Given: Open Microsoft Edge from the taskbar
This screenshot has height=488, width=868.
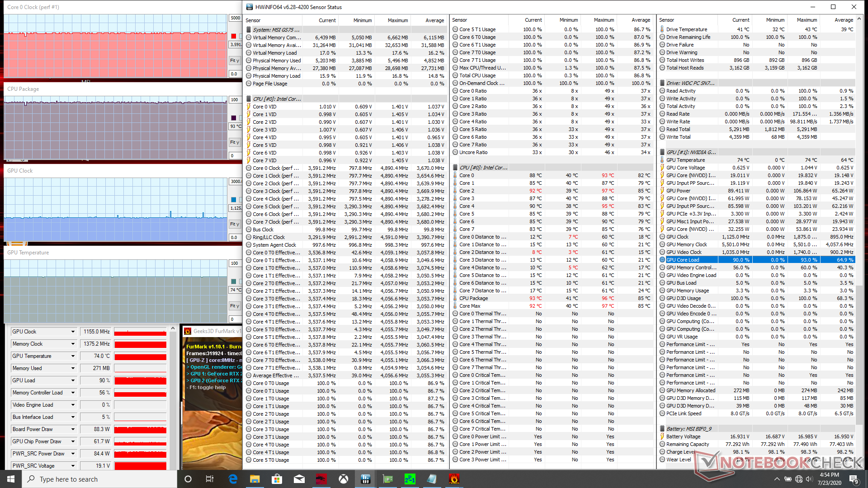Looking at the screenshot, I should 233,479.
